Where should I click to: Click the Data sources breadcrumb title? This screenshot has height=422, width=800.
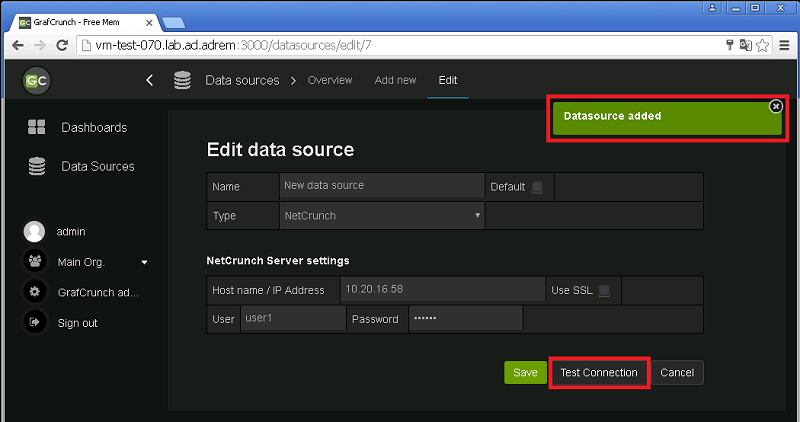coord(242,80)
